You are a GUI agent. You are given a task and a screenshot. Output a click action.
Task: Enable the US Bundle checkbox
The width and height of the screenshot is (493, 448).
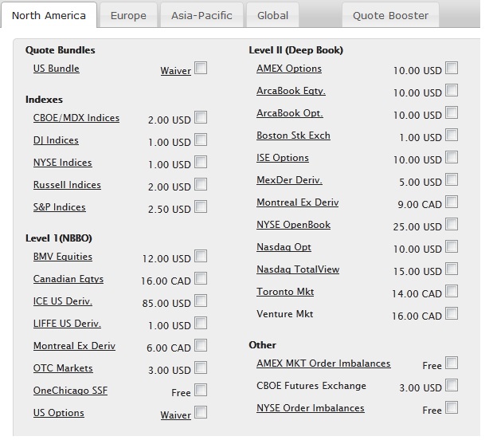pos(201,69)
